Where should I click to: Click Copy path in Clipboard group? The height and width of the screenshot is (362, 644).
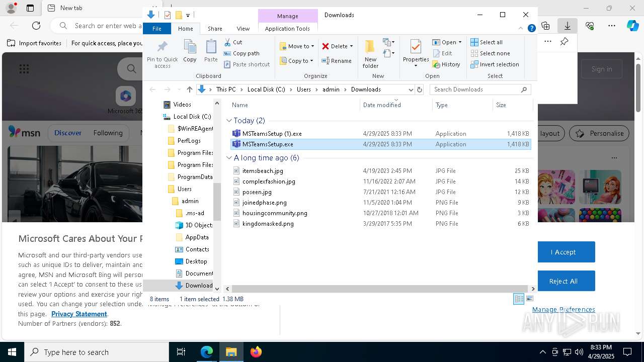242,53
